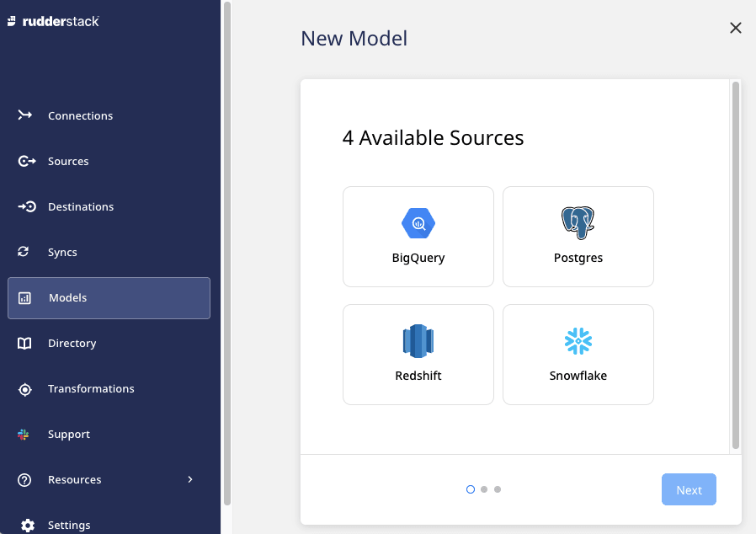Viewport: 756px width, 534px height.
Task: Click the Settings gear icon
Action: 27,525
